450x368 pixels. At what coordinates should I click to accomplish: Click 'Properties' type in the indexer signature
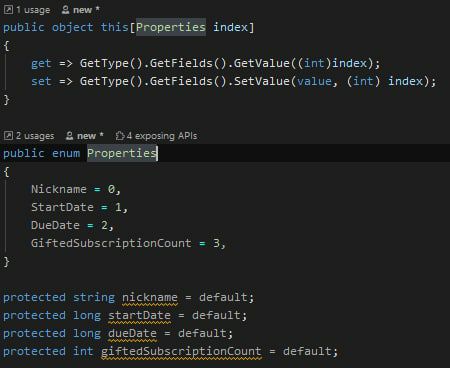coord(171,27)
